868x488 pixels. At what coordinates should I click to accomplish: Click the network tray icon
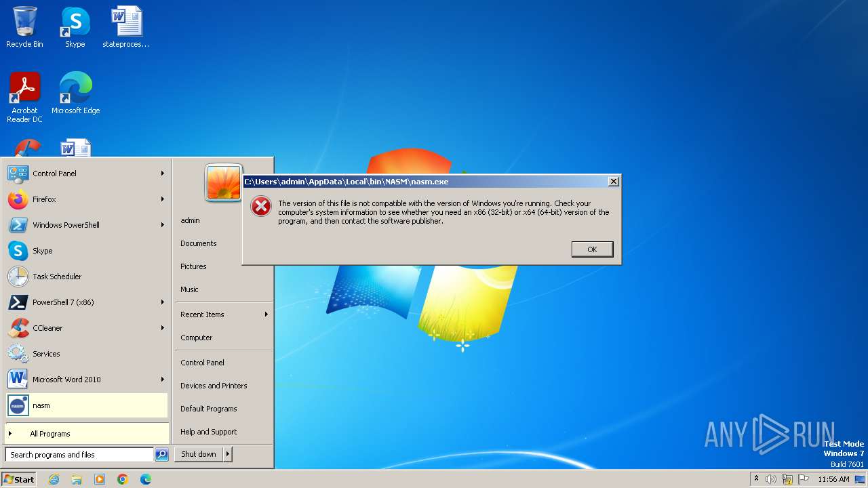pos(787,479)
